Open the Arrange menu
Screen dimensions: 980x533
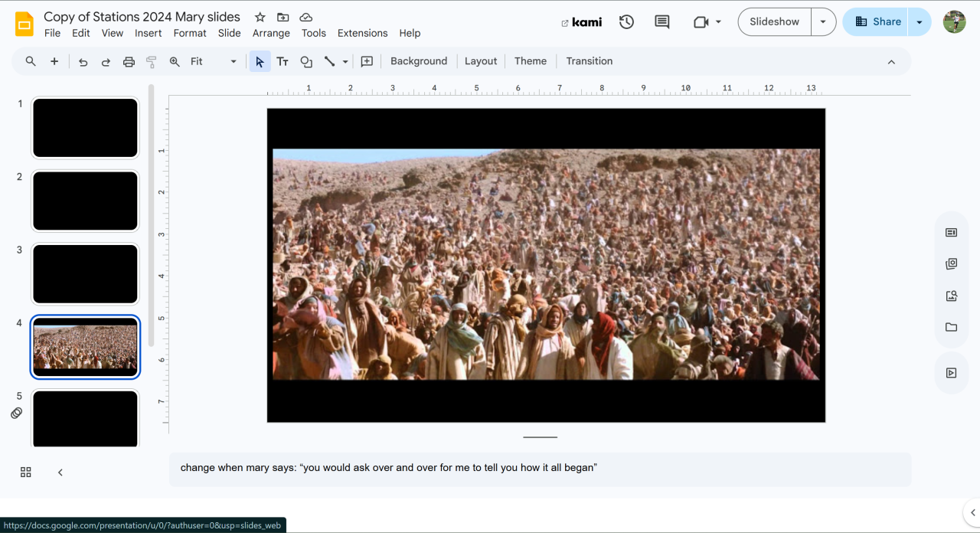point(271,33)
